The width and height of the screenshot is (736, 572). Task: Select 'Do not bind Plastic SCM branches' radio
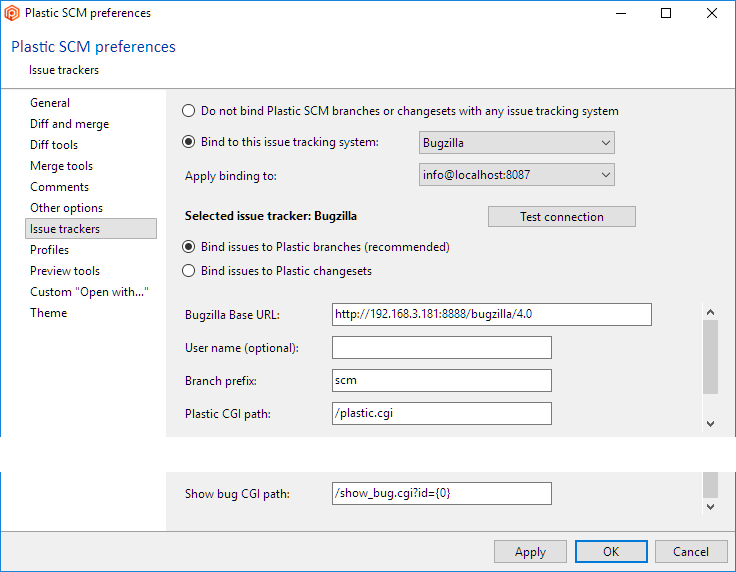188,111
